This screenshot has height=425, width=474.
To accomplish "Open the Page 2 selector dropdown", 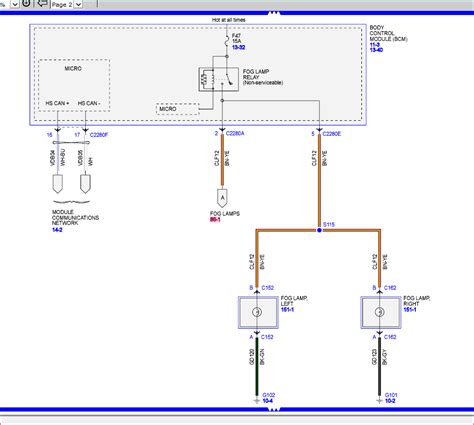I will coord(78,4).
